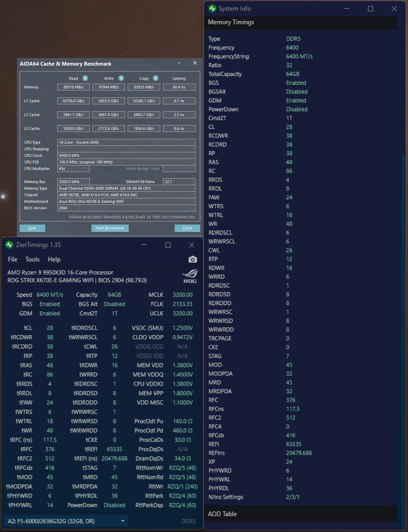The image size is (408, 532).
Task: Select the Memory Copy value 83935 MB/s
Action: (144, 87)
